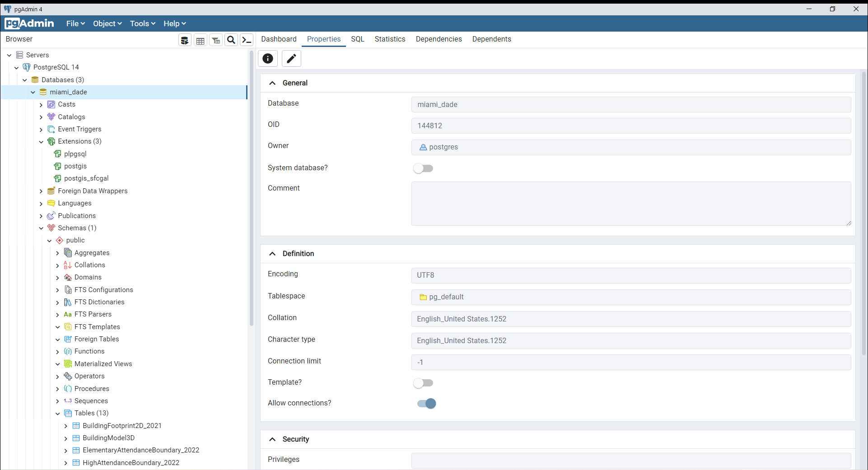Turn on the Template toggle
Viewport: 868px width, 470px height.
coord(423,382)
